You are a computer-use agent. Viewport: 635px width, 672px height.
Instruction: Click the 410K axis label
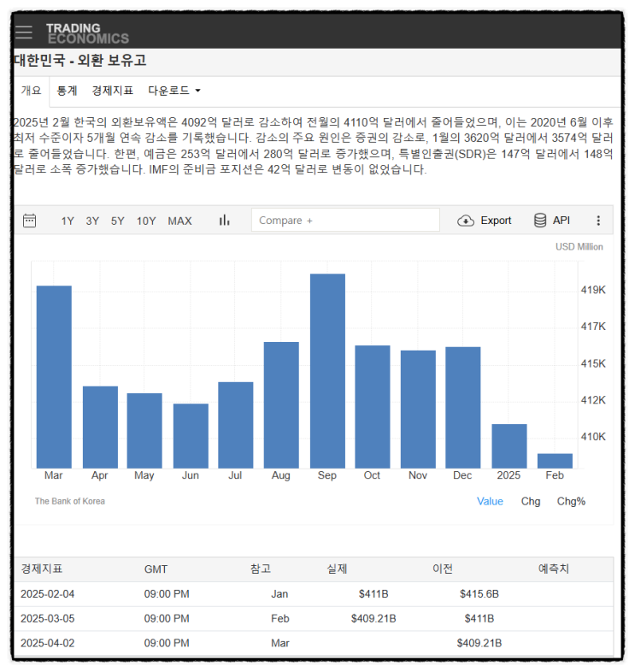593,437
